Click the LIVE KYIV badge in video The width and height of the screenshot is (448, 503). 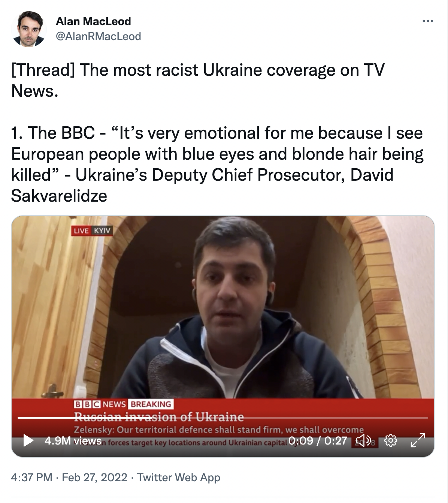(x=92, y=231)
